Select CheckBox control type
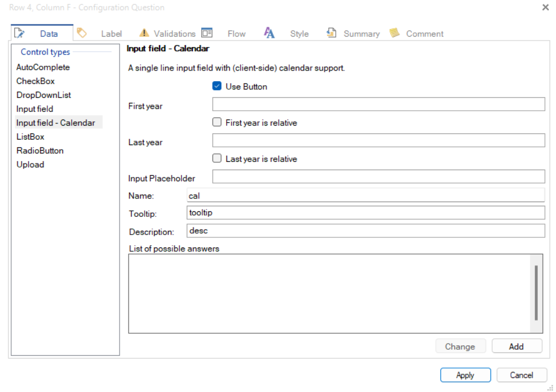Viewport: 556px width, 392px height. click(x=36, y=81)
